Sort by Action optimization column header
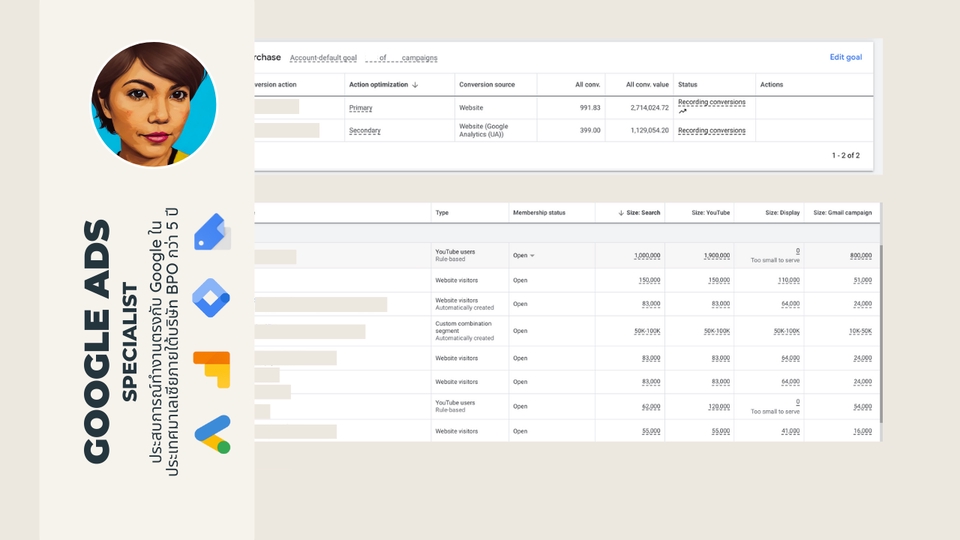Screen dimensions: 960x540 tap(378, 84)
